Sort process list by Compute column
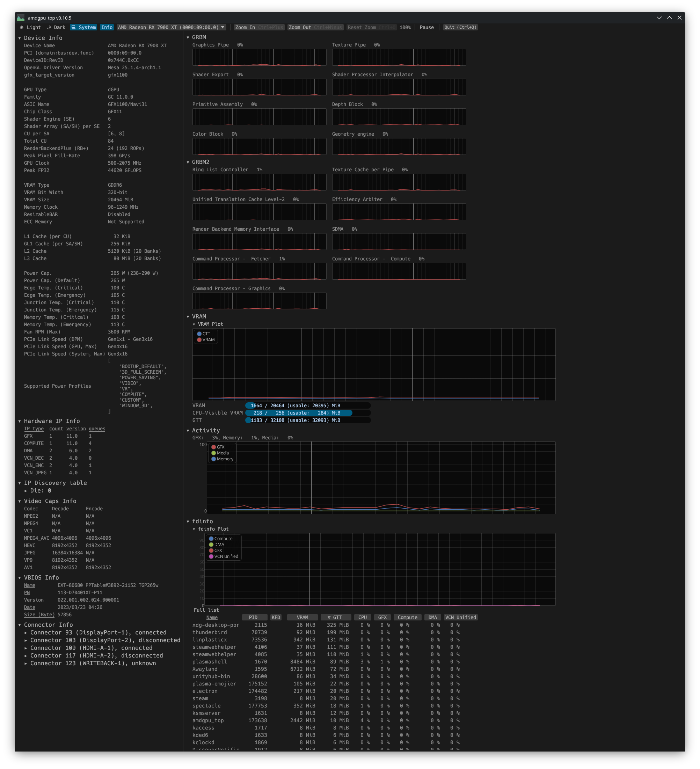This screenshot has width=700, height=769. pos(408,618)
